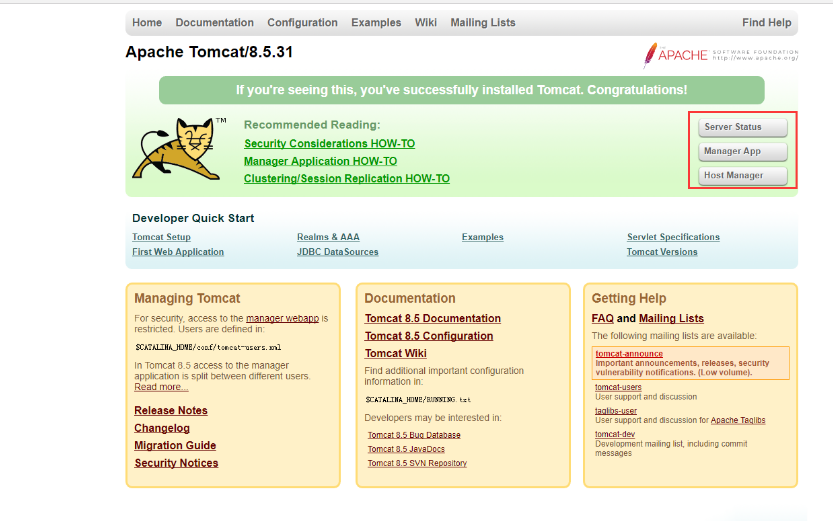
Task: Open the Migration Guide link
Action: coord(175,446)
